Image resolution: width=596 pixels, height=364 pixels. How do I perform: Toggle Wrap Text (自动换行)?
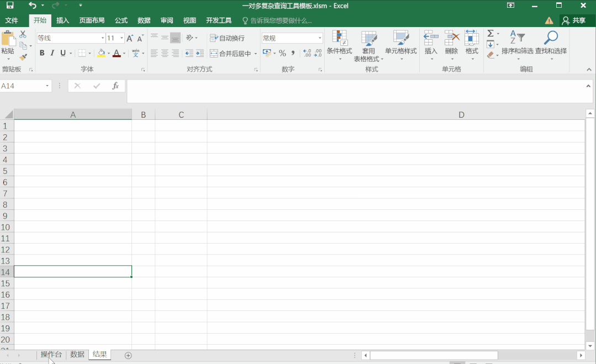[x=228, y=38]
